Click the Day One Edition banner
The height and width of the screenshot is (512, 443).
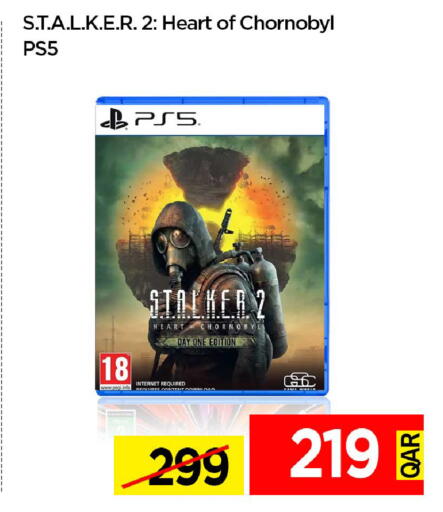(x=206, y=342)
